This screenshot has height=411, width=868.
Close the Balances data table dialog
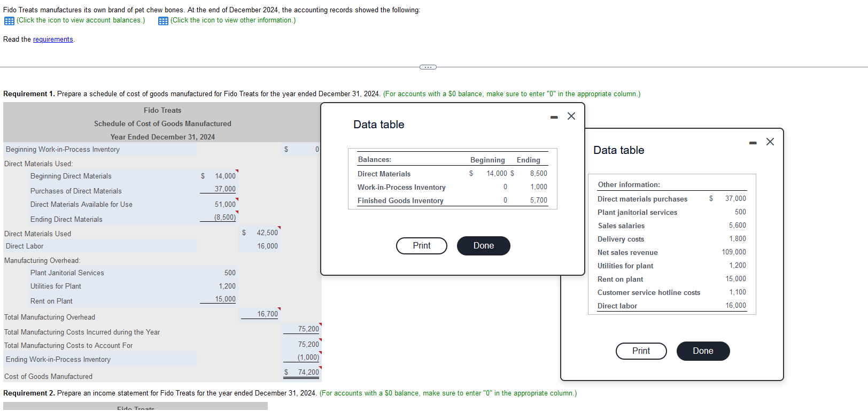[x=571, y=116]
